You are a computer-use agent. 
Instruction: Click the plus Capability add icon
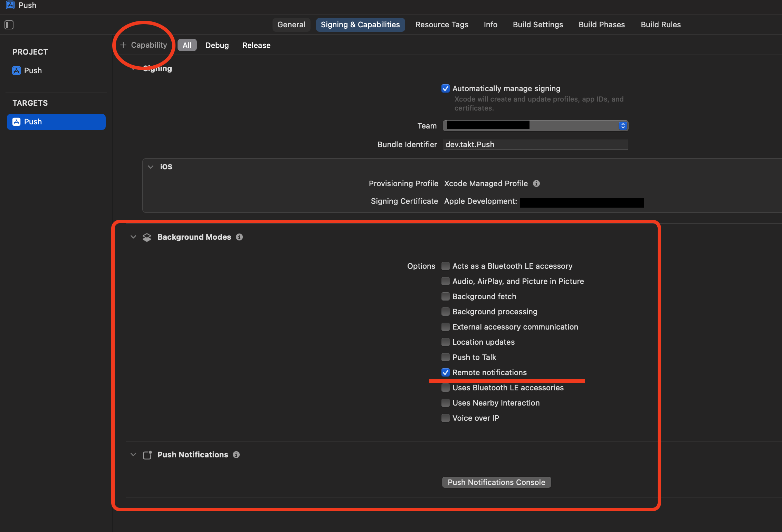tap(123, 45)
